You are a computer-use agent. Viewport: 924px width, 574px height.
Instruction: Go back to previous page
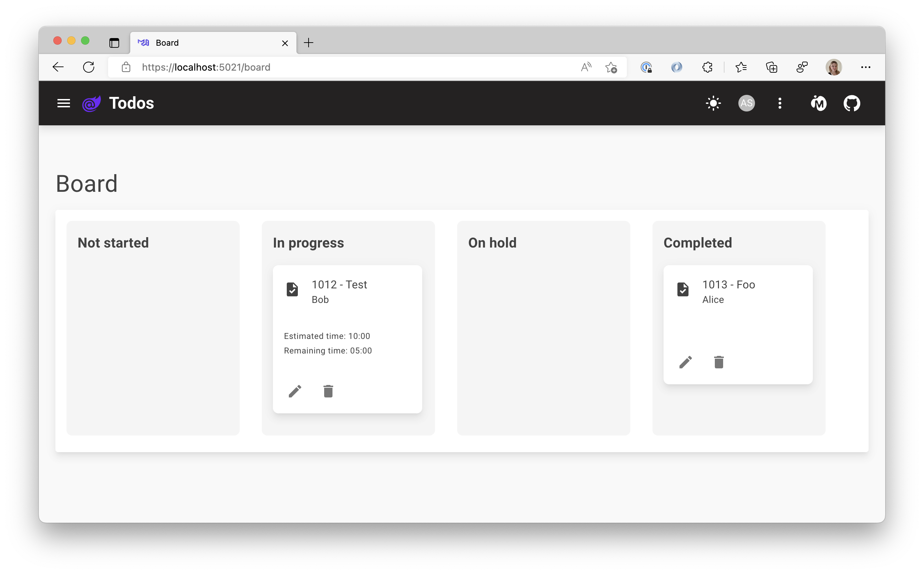coord(58,67)
